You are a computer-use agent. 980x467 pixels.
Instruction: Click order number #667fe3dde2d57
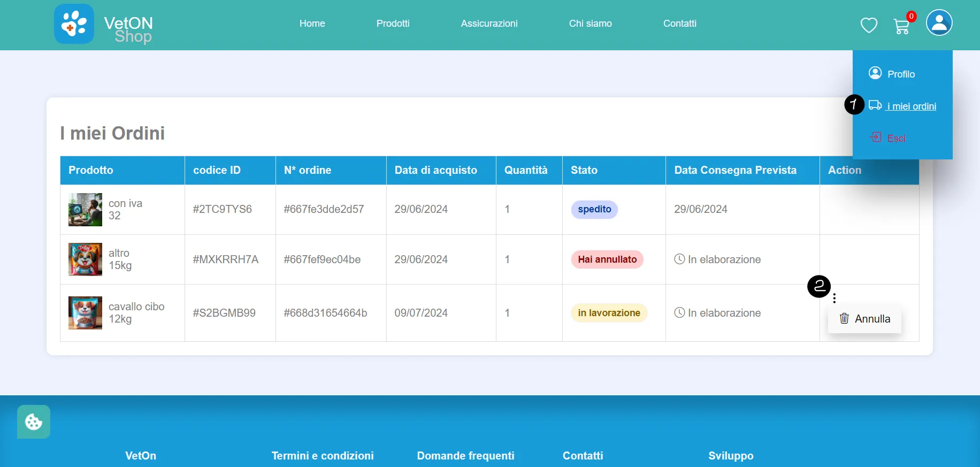[x=324, y=209]
